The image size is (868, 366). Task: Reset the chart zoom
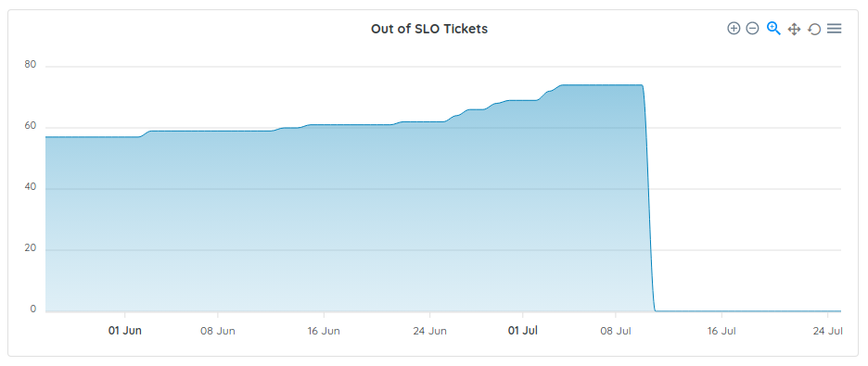point(814,29)
